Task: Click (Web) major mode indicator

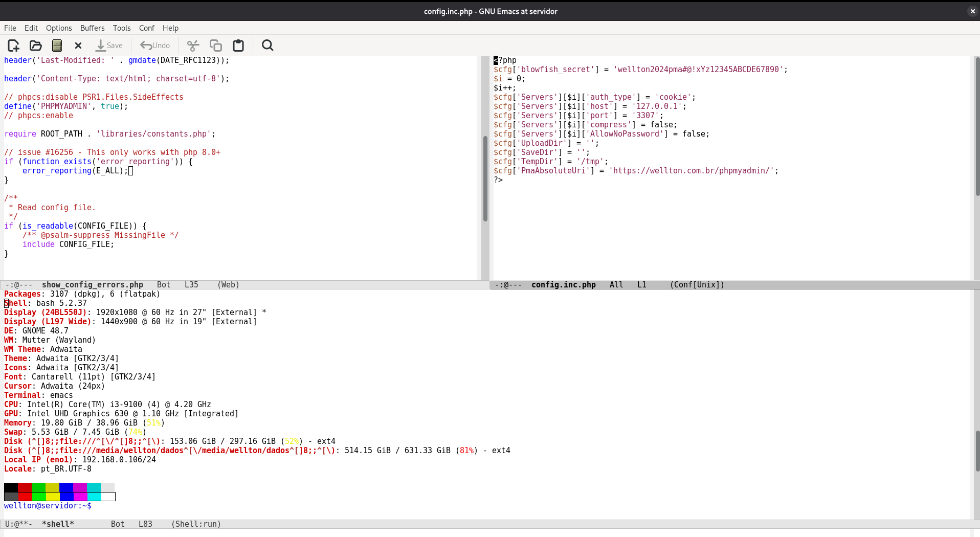Action: [x=228, y=285]
